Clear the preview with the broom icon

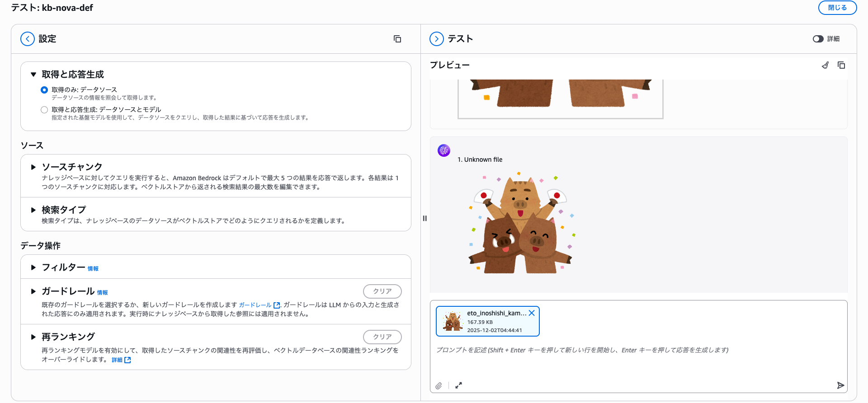[x=825, y=65]
